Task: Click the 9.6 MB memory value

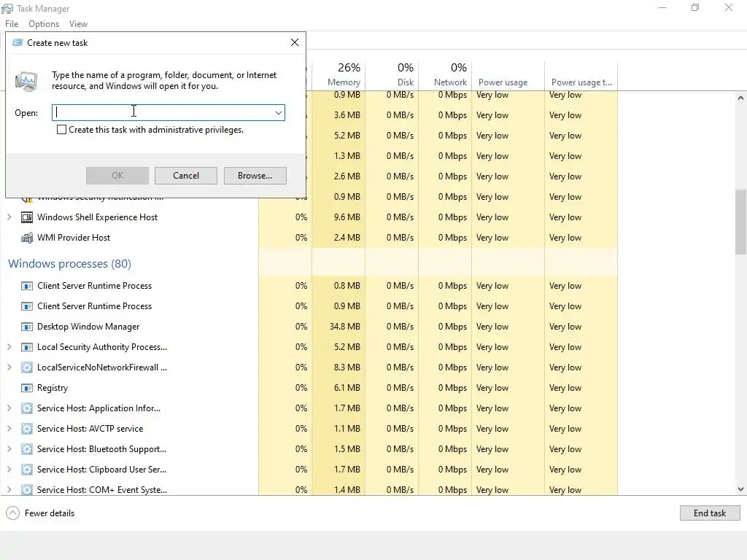Action: coord(347,217)
